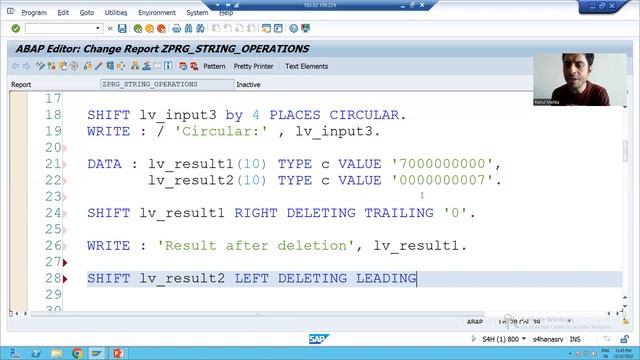Screen dimensions: 640x360
Task: Click the Print icon
Action: [177, 28]
